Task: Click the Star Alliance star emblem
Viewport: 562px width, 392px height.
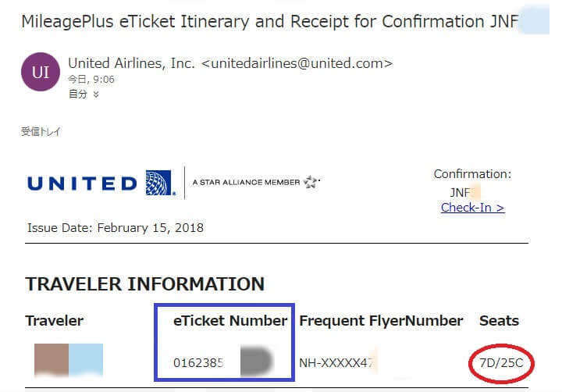Action: pyautogui.click(x=311, y=183)
